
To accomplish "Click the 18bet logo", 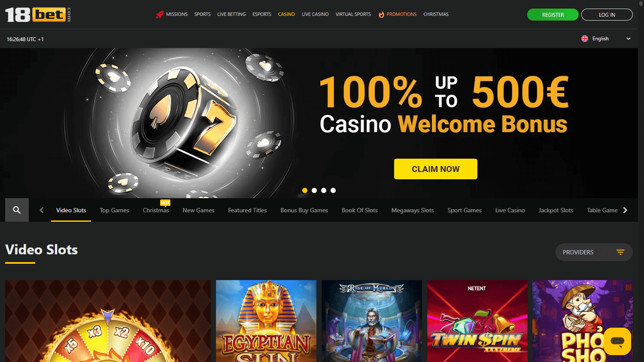I will point(38,15).
